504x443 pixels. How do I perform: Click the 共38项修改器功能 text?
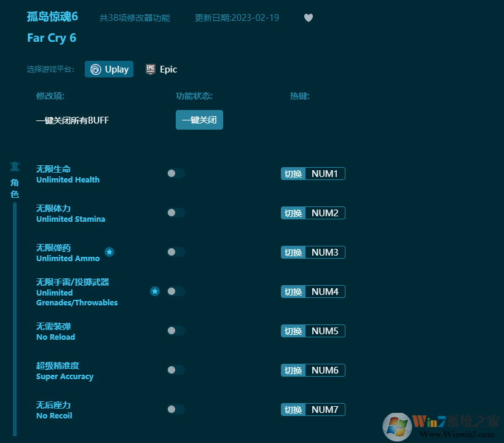click(x=135, y=18)
